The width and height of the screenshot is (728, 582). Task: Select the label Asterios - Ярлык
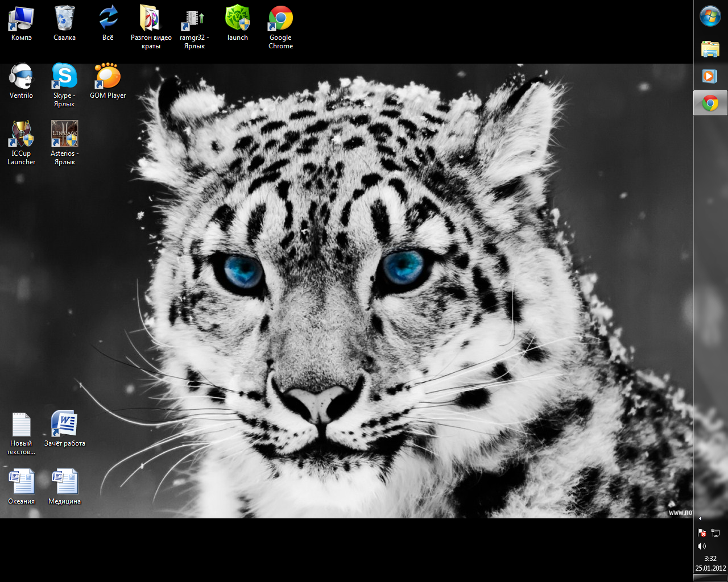click(64, 158)
